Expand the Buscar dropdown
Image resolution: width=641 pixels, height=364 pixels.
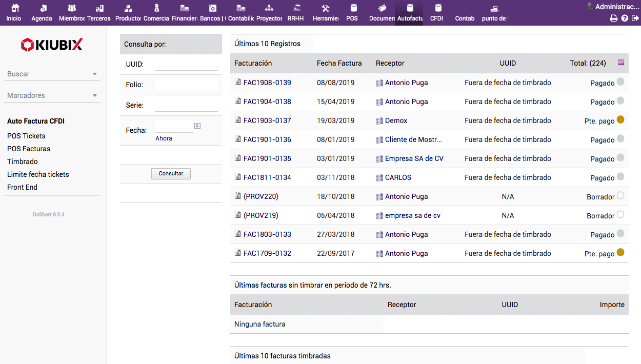click(x=94, y=74)
